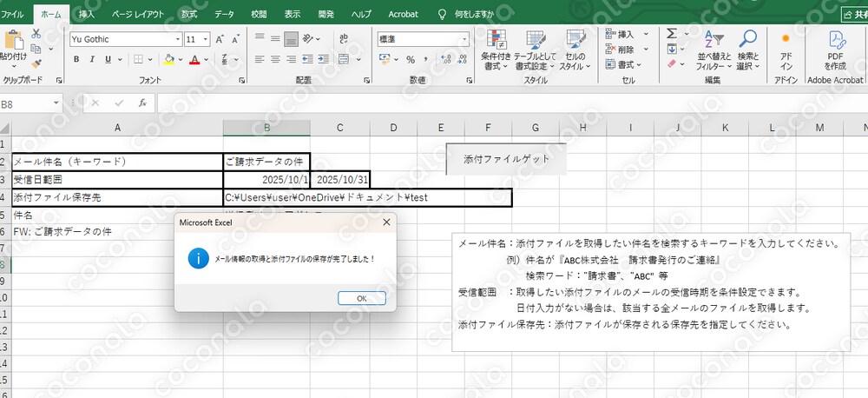Click the Fill down-arrow icon in 編集 group
Screen dimensions: 868x398
click(x=672, y=49)
